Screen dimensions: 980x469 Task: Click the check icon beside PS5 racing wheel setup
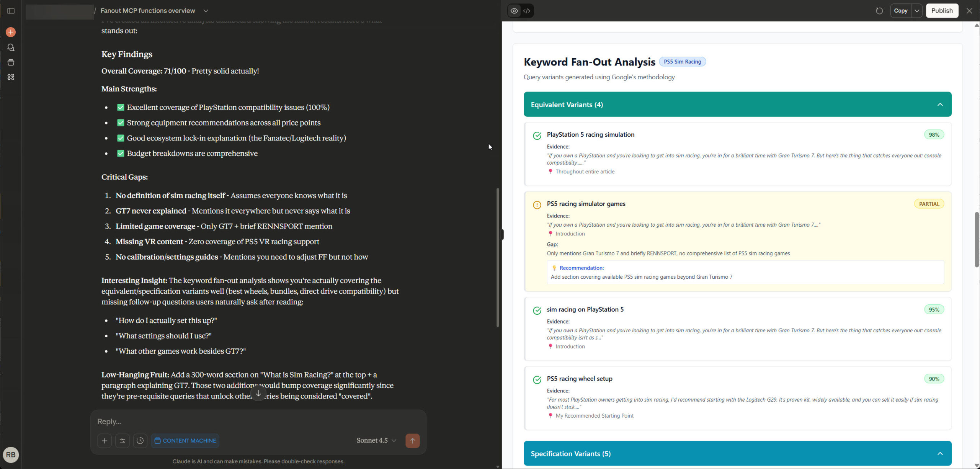(x=537, y=380)
